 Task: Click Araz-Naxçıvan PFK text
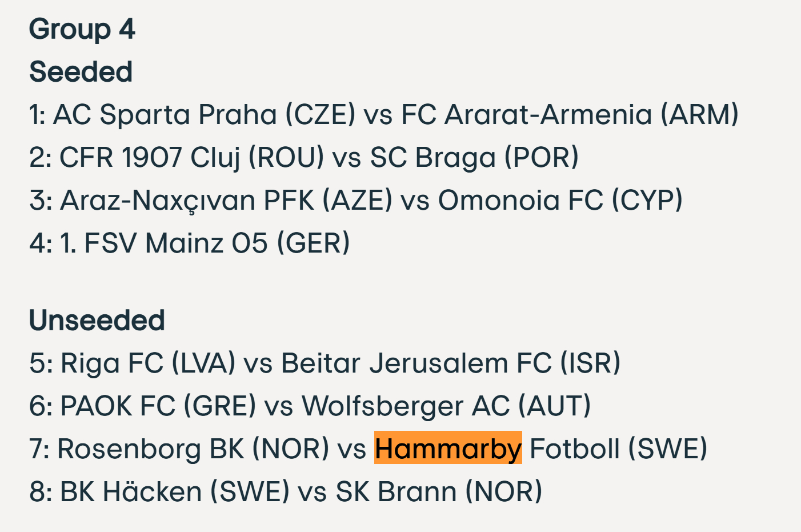187,200
